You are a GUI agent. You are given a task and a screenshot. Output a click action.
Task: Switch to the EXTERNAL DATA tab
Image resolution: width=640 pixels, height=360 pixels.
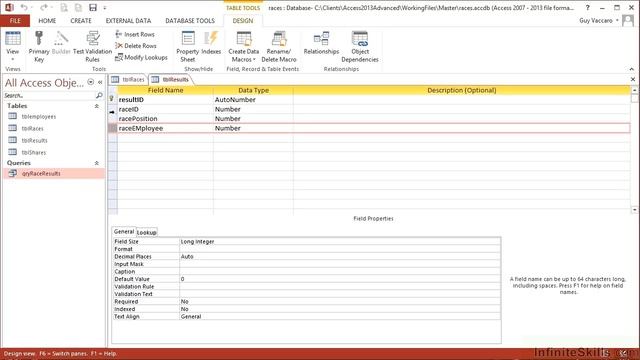[128, 20]
